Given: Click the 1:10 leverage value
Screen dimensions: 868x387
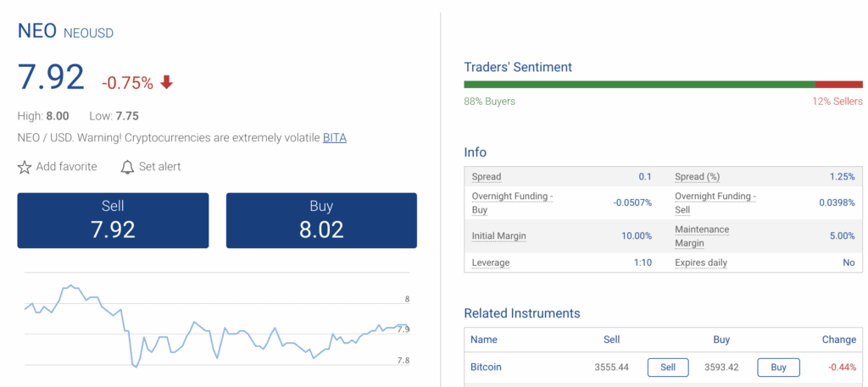Looking at the screenshot, I should (643, 263).
